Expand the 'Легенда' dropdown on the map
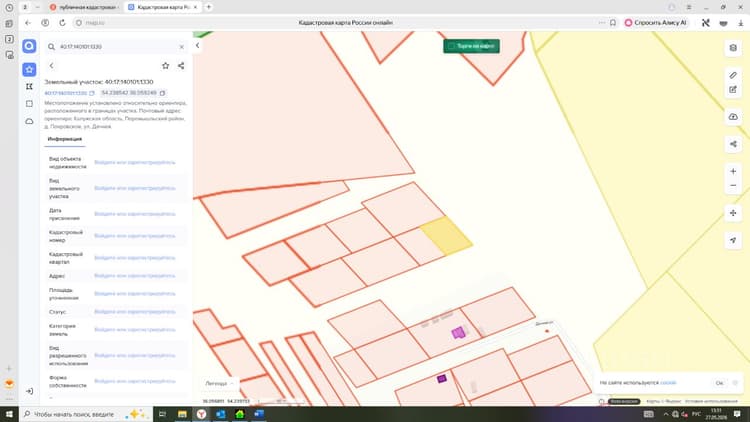750x422 pixels. point(219,383)
